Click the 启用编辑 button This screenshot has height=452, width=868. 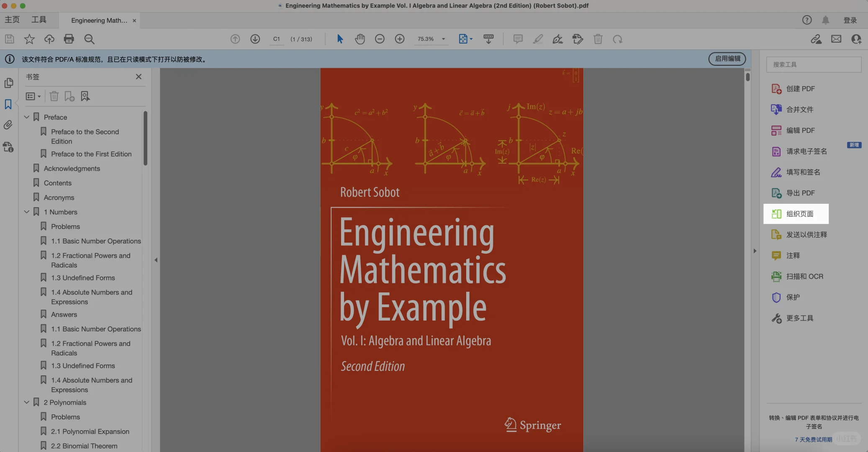pyautogui.click(x=727, y=59)
